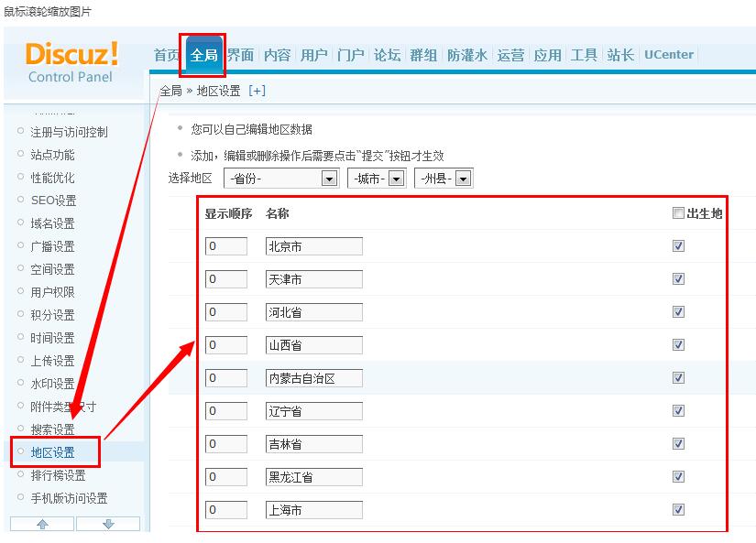Go to the 门户 admin section
Image resolution: width=756 pixels, height=543 pixels.
click(x=351, y=54)
